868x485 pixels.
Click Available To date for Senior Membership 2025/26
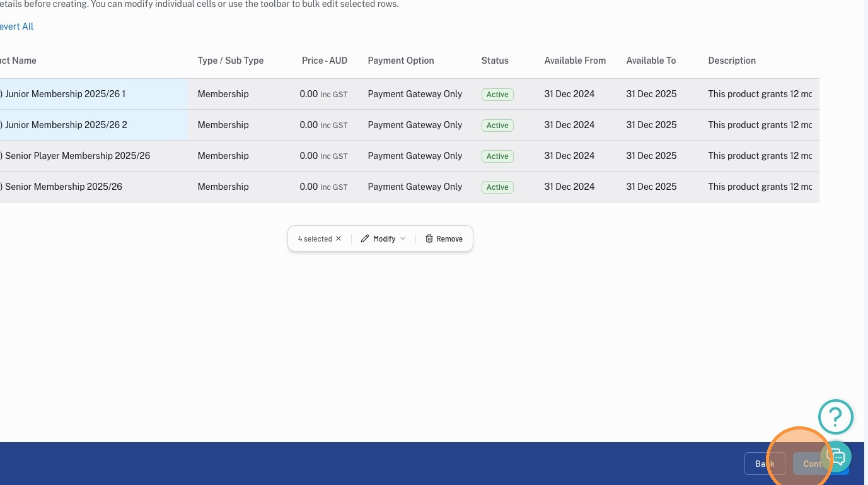point(651,187)
